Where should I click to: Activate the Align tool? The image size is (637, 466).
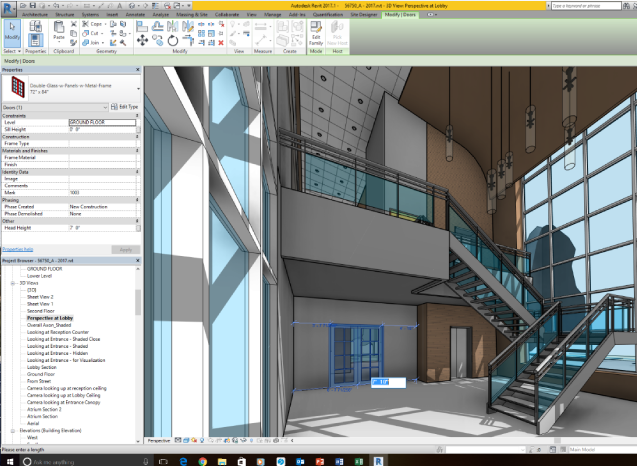click(x=142, y=27)
